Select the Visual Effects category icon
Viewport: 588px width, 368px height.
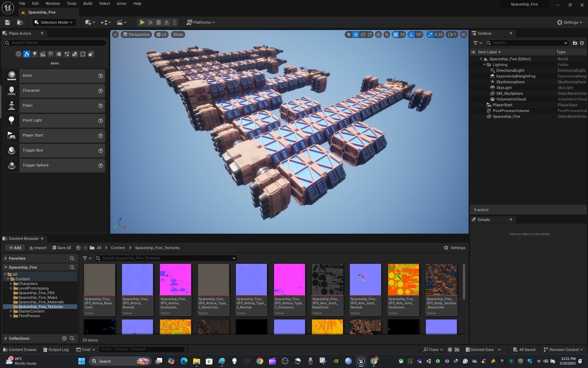click(x=67, y=54)
